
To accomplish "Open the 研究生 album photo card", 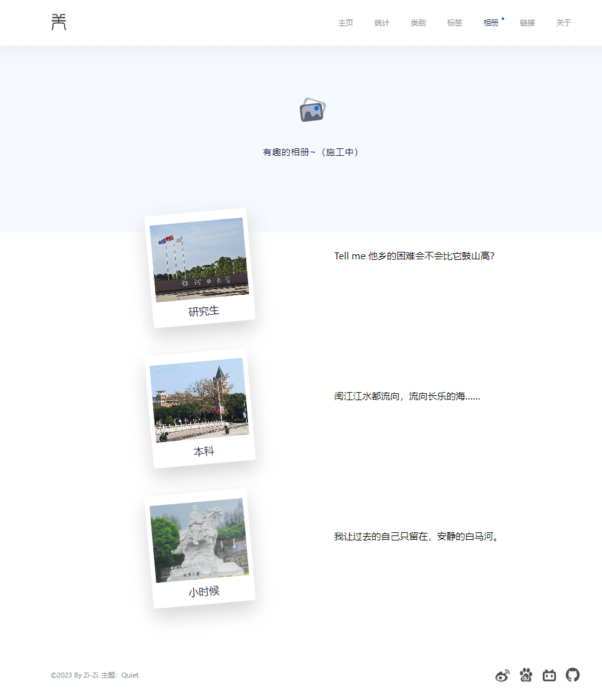I will click(x=200, y=268).
